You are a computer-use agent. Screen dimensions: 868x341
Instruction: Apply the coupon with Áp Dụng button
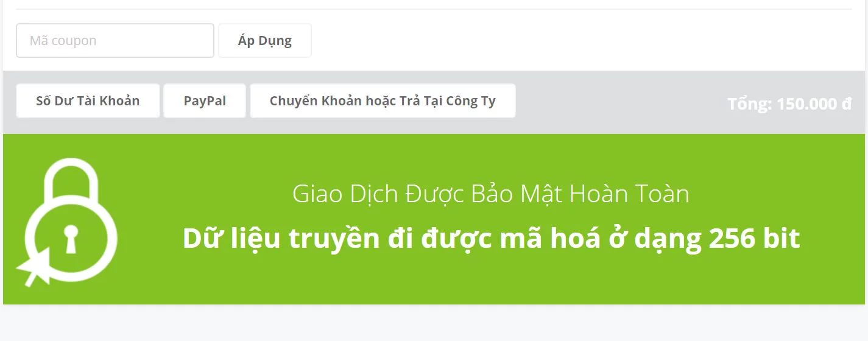[x=265, y=41]
